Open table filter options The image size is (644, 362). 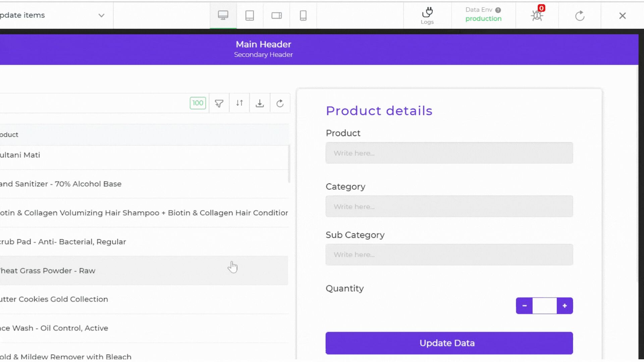[x=219, y=103]
